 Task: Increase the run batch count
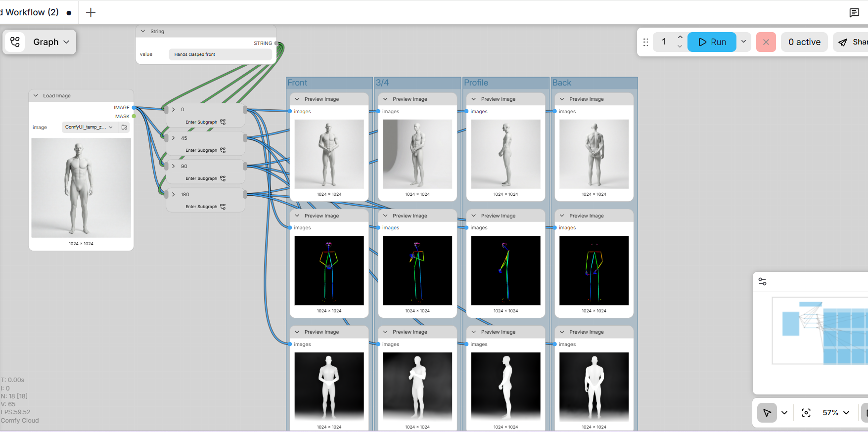tap(680, 37)
